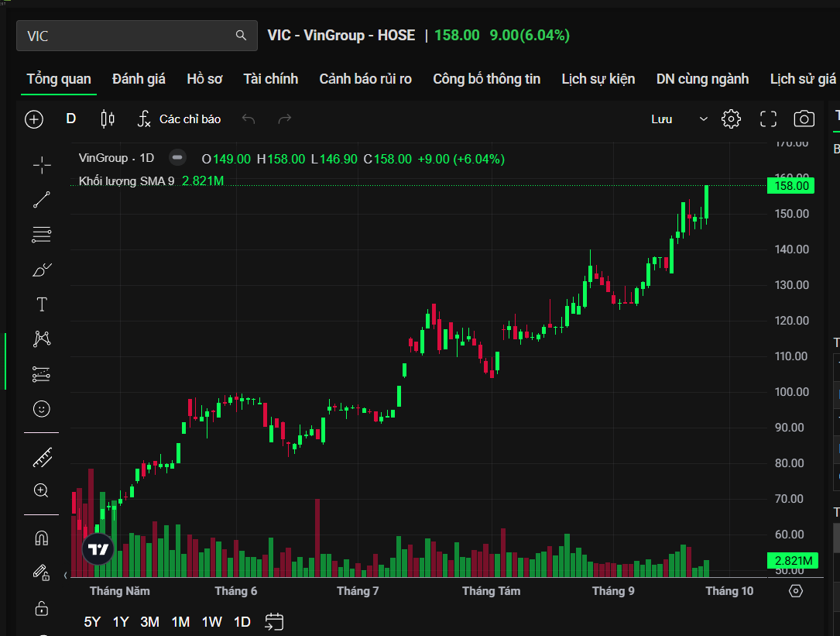This screenshot has width=840, height=636.
Task: Click the 2.821M volume label on axis
Action: (792, 561)
